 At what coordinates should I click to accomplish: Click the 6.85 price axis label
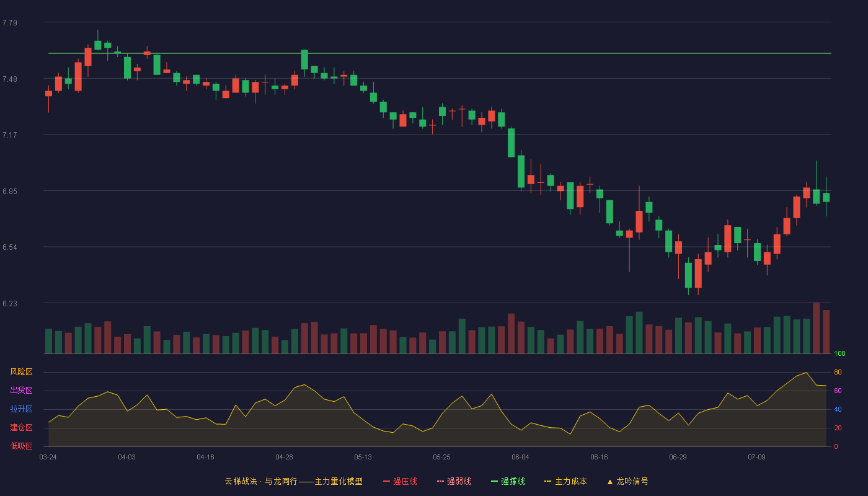click(10, 192)
